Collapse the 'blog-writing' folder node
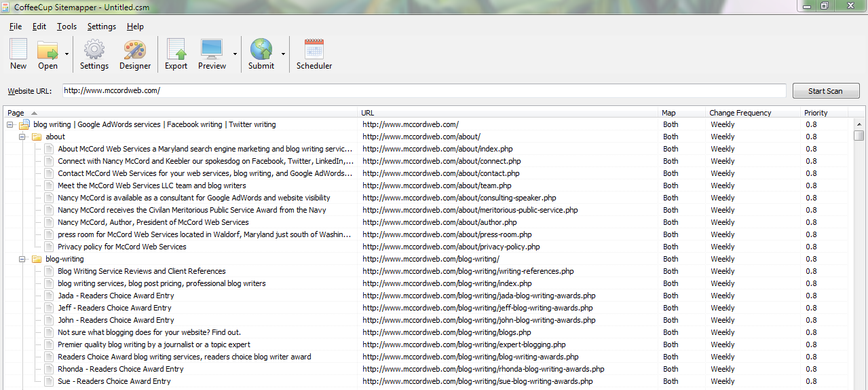868x390 pixels. pos(22,259)
